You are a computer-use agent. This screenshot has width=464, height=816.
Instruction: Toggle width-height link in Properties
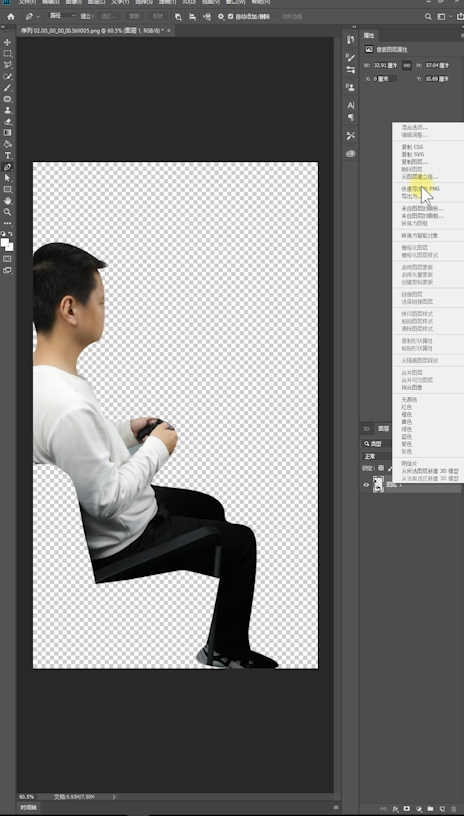click(x=407, y=66)
